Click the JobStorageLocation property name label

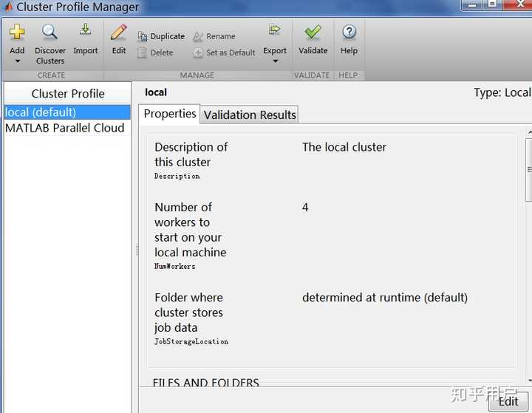191,342
